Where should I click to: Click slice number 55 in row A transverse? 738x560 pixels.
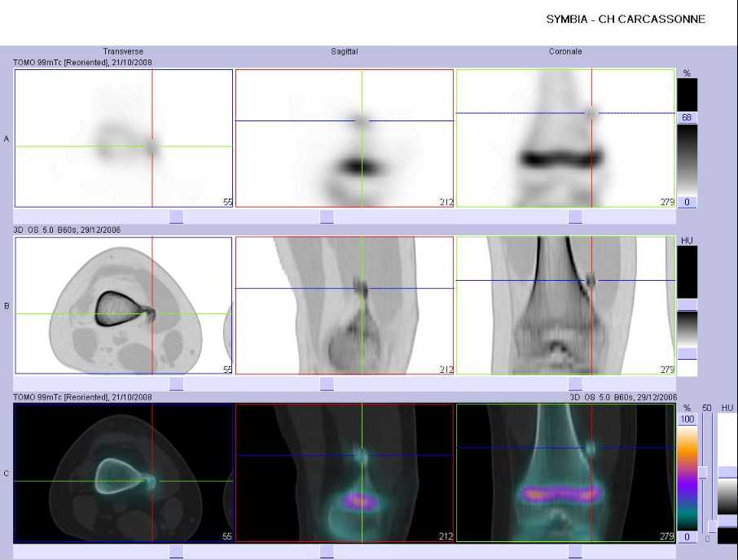coord(228,202)
